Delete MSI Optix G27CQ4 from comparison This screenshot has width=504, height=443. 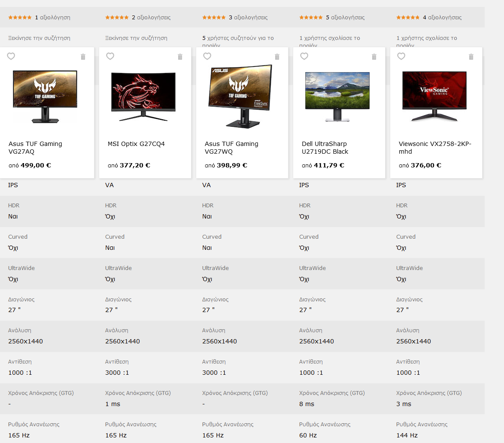(180, 57)
